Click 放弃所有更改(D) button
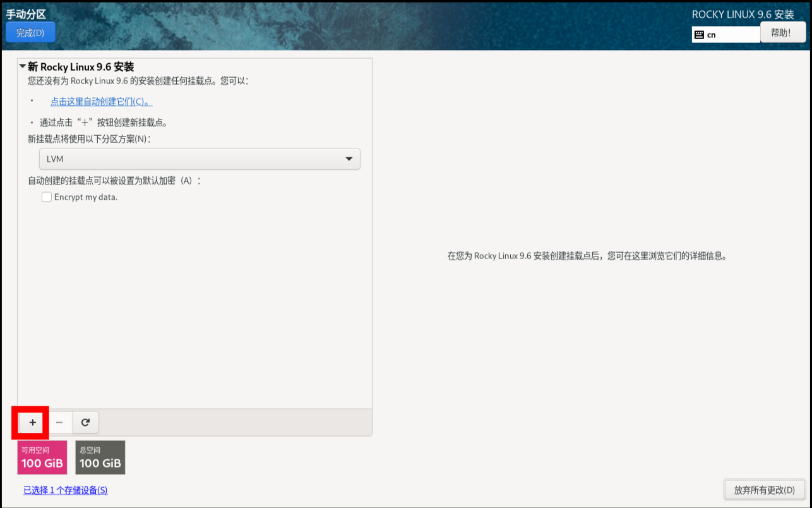The width and height of the screenshot is (812, 508). [765, 490]
